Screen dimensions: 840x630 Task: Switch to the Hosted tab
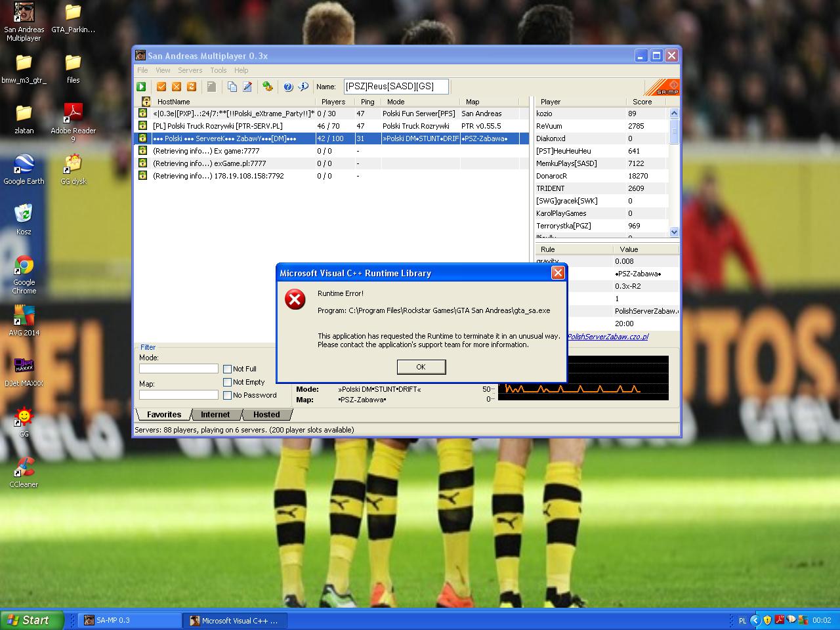pos(266,415)
